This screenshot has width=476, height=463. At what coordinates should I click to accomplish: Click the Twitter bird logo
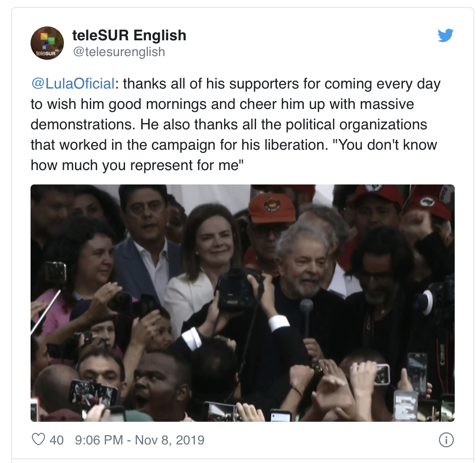(445, 35)
